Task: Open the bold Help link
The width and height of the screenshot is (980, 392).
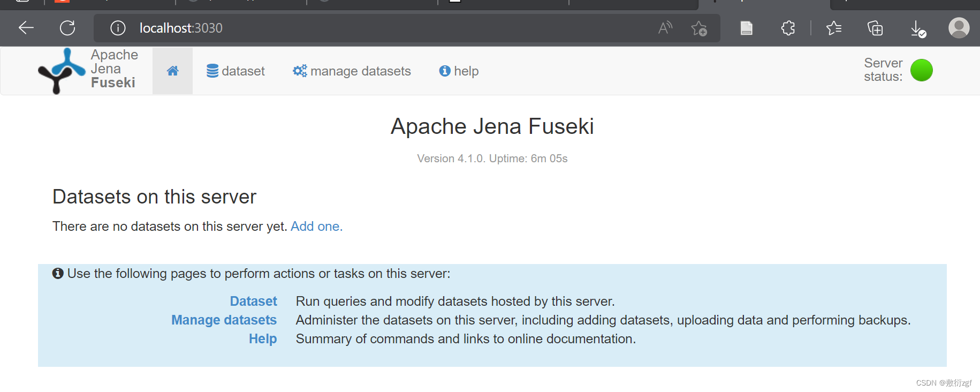Action: point(262,339)
